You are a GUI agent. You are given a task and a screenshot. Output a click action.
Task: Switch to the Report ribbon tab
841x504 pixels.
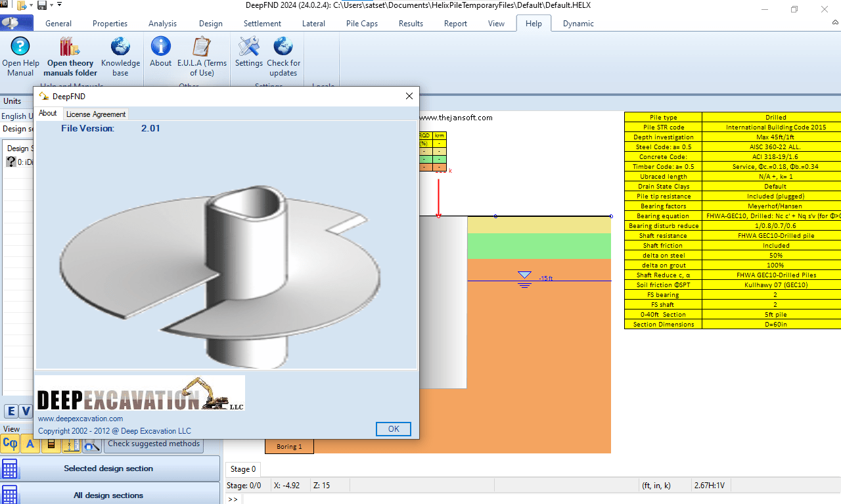point(455,24)
